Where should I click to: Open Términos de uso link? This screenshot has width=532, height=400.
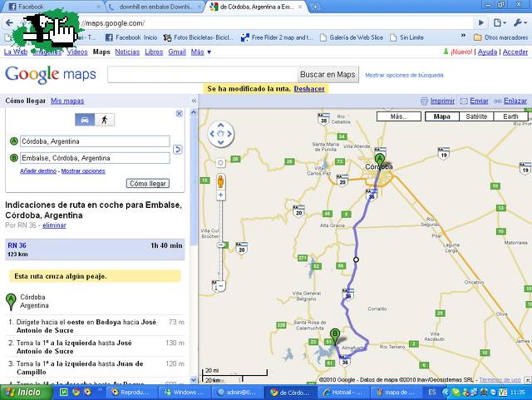point(500,380)
